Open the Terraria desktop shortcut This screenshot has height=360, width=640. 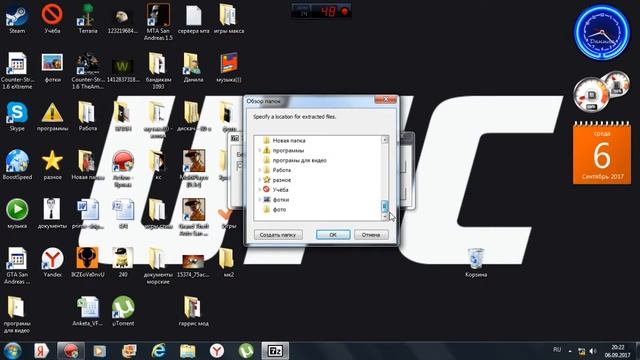[x=88, y=19]
